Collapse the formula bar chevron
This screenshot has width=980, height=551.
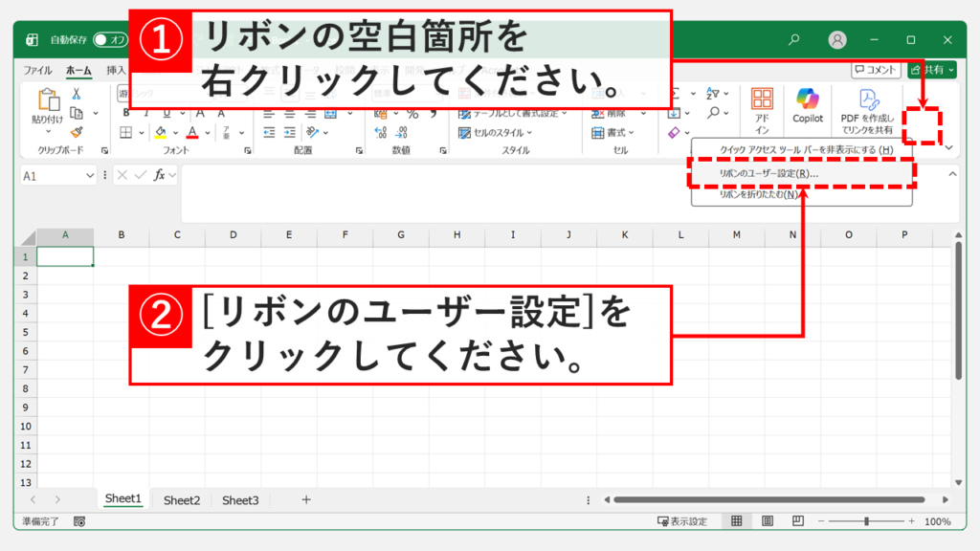tap(952, 174)
